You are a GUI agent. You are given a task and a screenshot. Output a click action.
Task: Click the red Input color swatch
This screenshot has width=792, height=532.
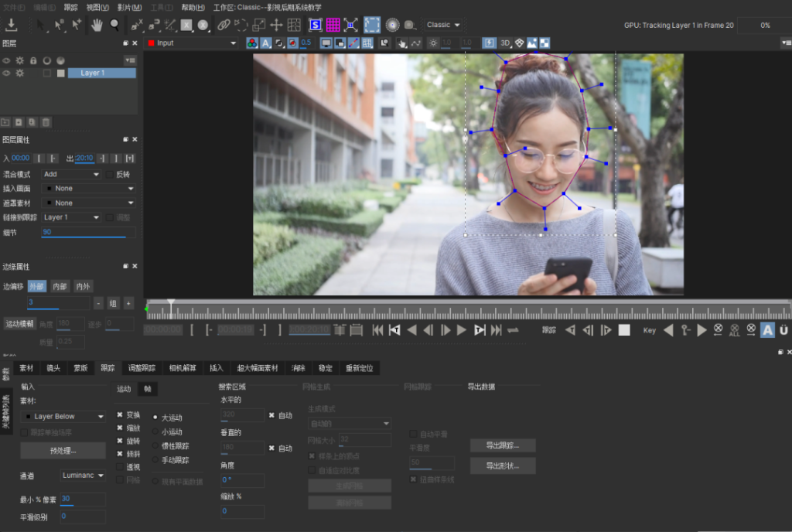click(x=152, y=43)
